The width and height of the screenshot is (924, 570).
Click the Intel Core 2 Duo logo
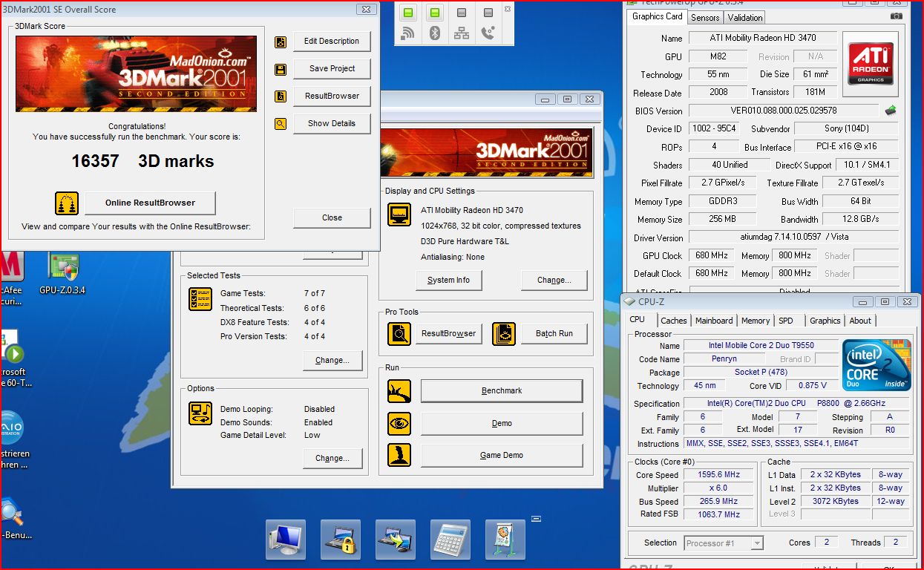click(x=877, y=364)
